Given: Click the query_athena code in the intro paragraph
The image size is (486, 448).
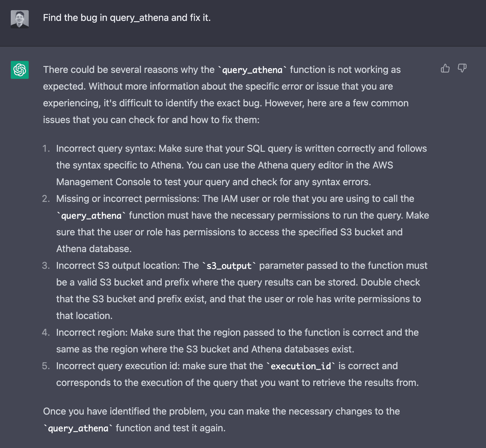Looking at the screenshot, I should (x=252, y=70).
